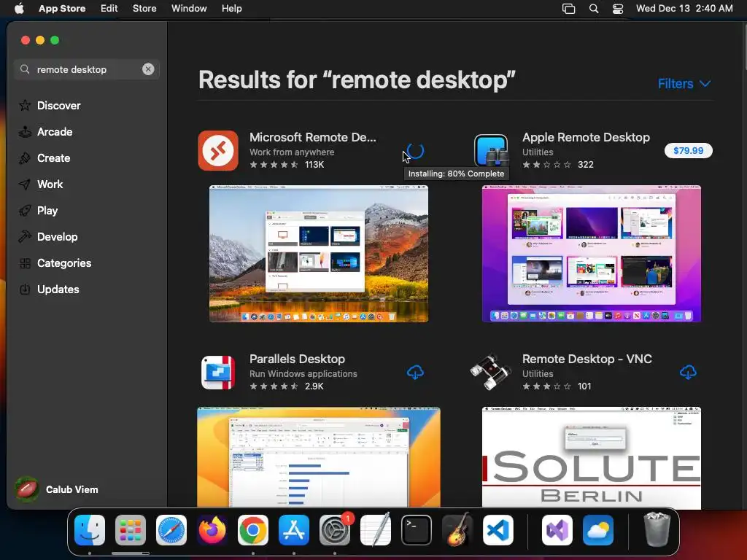Image resolution: width=747 pixels, height=560 pixels.
Task: Click the Remote Desktop - VNC title
Action: click(x=587, y=359)
